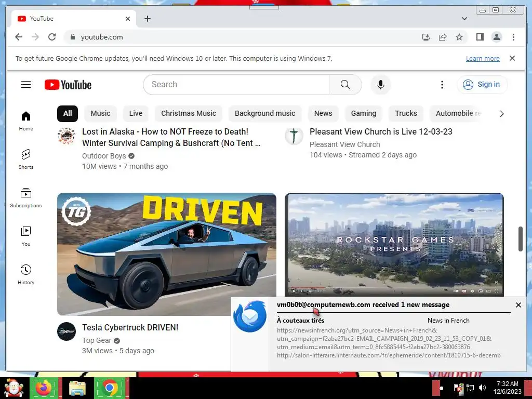Select the Gaming filter chip

point(363,113)
